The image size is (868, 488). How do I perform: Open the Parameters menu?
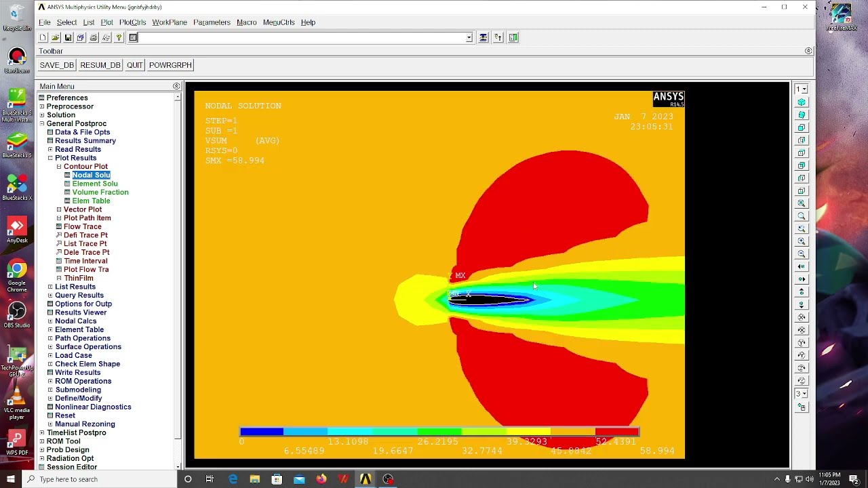tap(212, 22)
